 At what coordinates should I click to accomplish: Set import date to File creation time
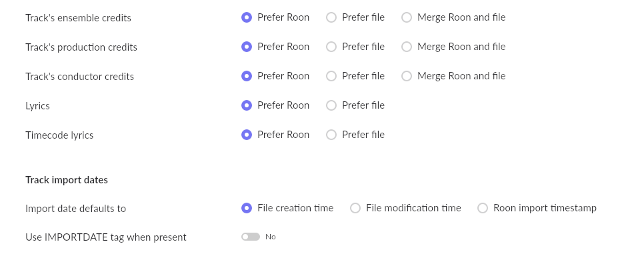pyautogui.click(x=247, y=208)
